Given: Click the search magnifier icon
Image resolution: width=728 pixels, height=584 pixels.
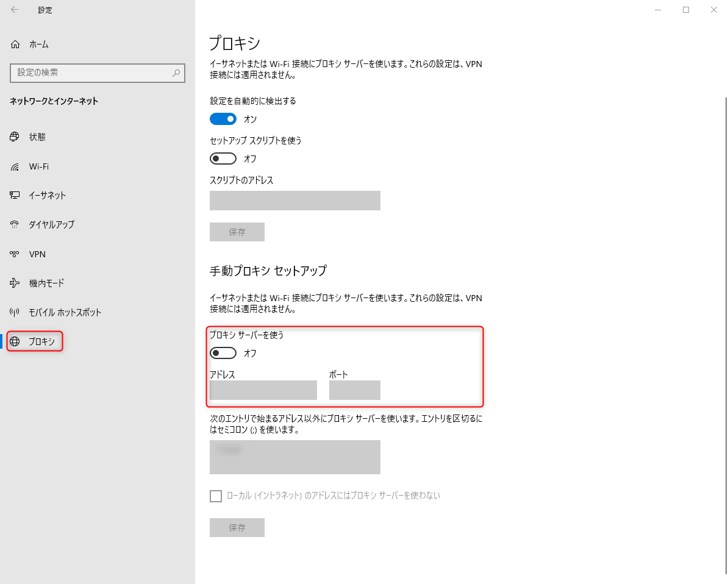Looking at the screenshot, I should point(176,73).
